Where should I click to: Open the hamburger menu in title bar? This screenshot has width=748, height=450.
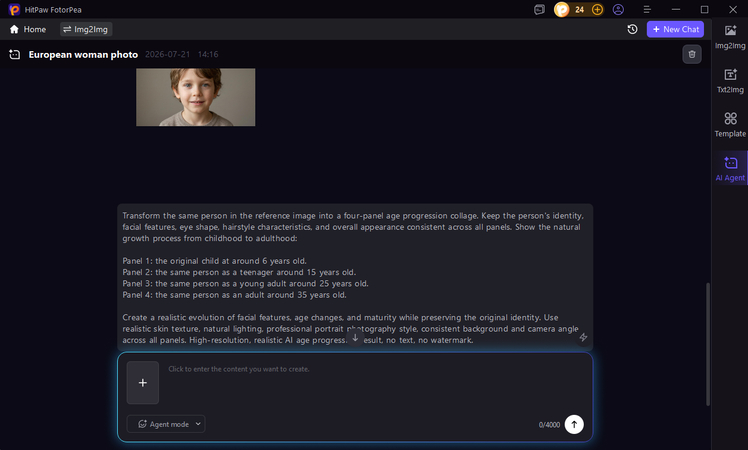pyautogui.click(x=647, y=10)
